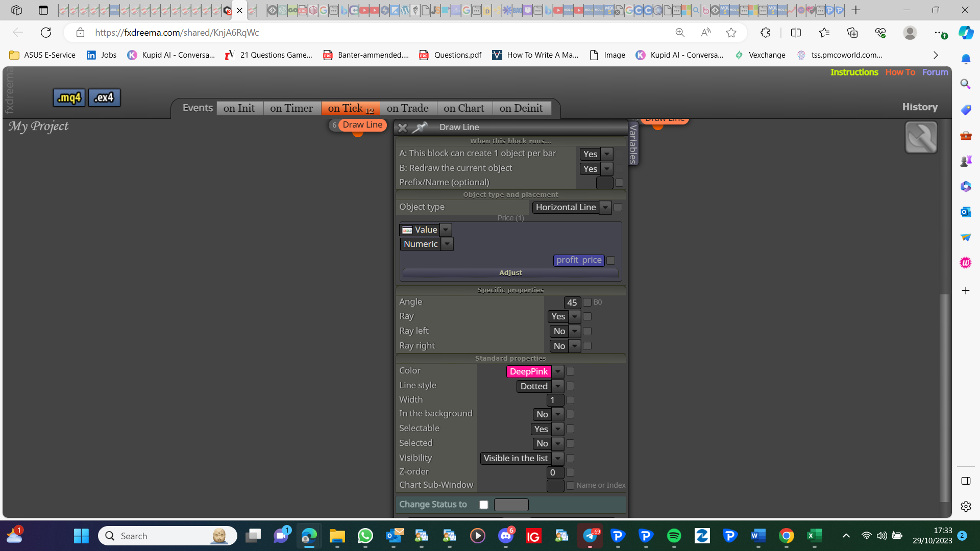
Task: Switch to the on Chart tab
Action: click(464, 108)
